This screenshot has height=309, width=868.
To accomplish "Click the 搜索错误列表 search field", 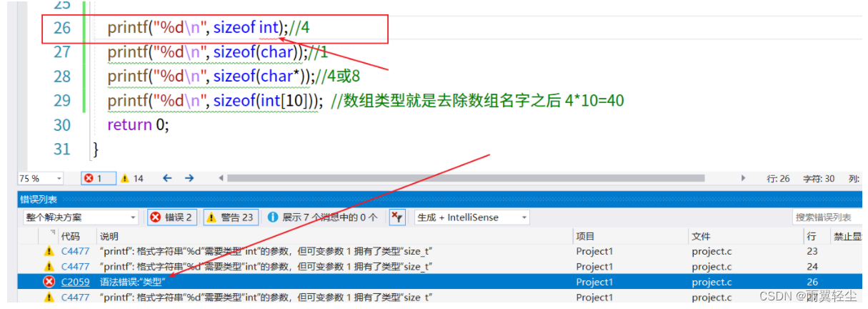I will click(x=829, y=217).
